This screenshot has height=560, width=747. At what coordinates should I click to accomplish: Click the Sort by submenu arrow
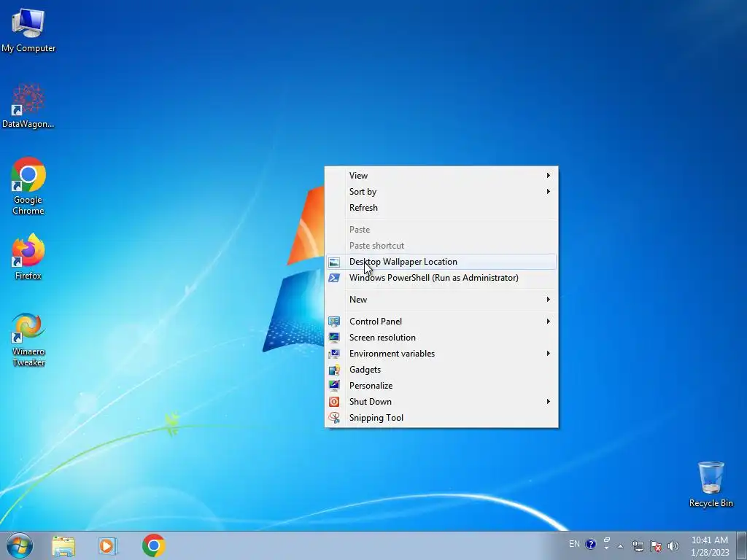[549, 192]
